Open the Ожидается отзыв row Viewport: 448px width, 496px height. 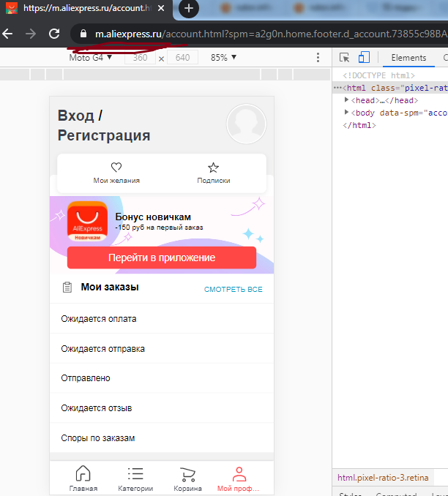click(162, 408)
